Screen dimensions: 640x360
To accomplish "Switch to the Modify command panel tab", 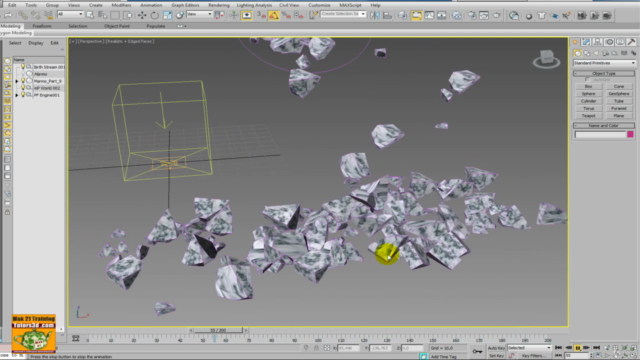I will pos(586,42).
